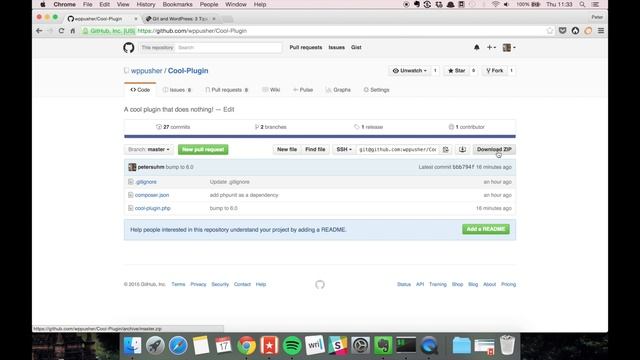Open the Wiki tab
The height and width of the screenshot is (360, 640).
click(271, 90)
